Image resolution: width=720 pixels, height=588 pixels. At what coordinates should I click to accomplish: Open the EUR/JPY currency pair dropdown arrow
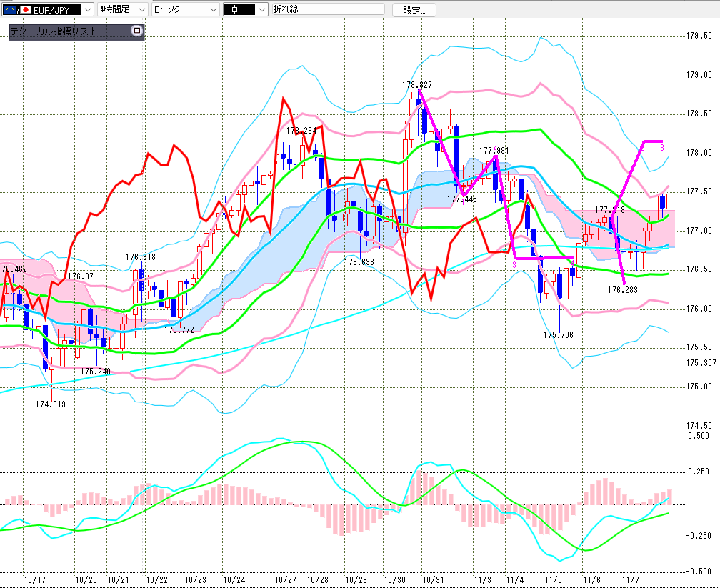click(87, 10)
